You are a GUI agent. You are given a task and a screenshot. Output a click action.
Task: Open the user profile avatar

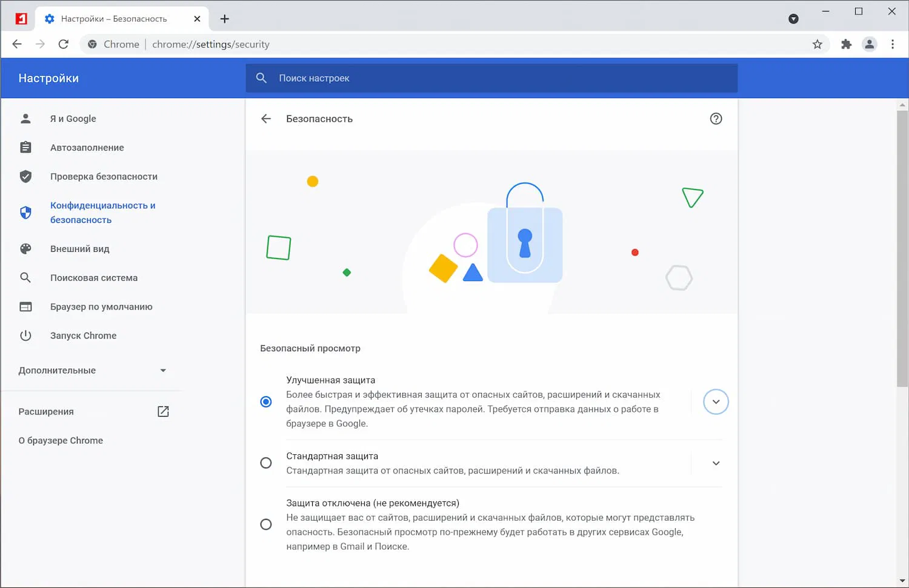point(870,44)
